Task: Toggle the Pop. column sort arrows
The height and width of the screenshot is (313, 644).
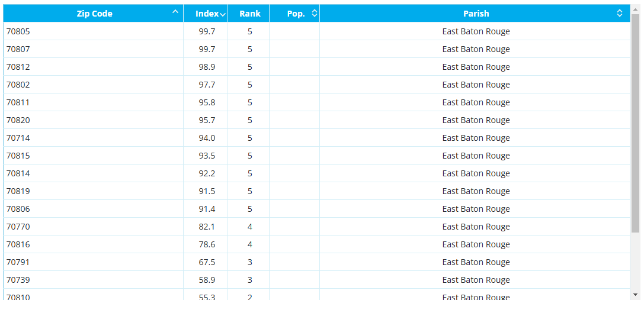Action: 315,13
